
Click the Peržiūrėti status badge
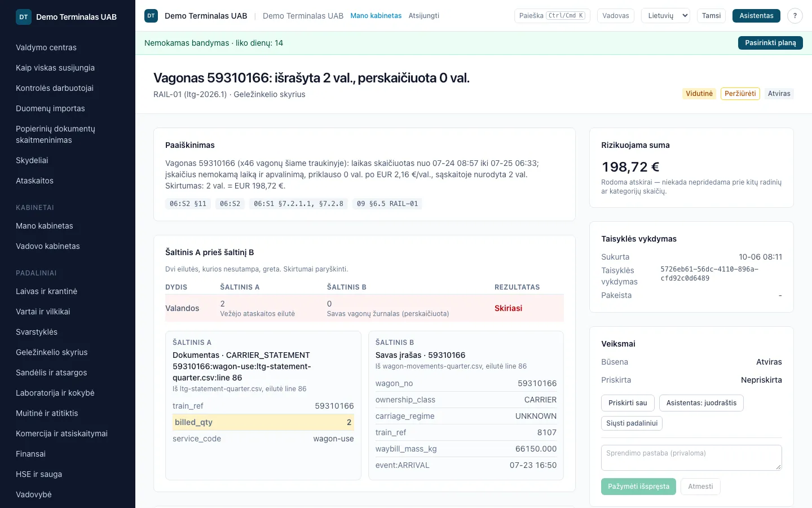coord(740,94)
